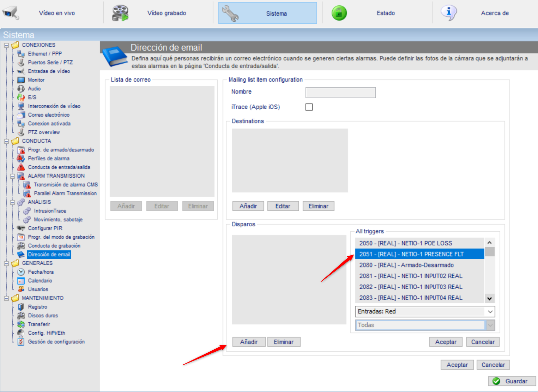Click the Discos duros icon

pos(21,316)
